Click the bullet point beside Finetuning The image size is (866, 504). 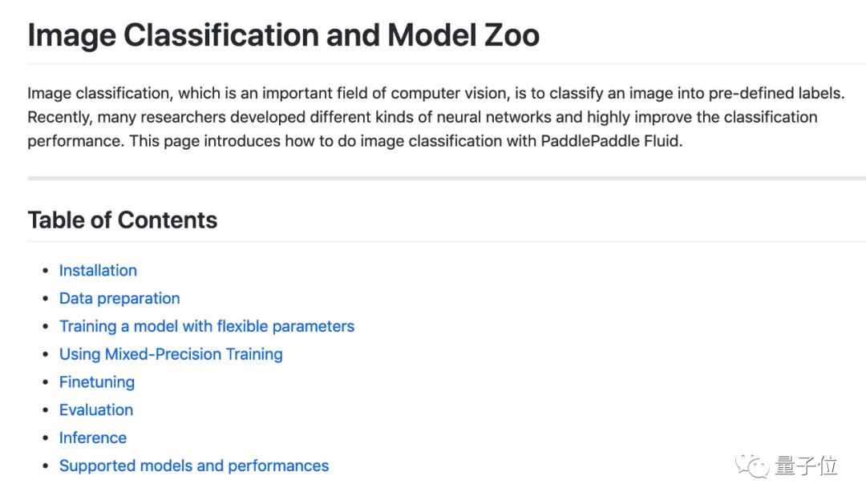45,382
